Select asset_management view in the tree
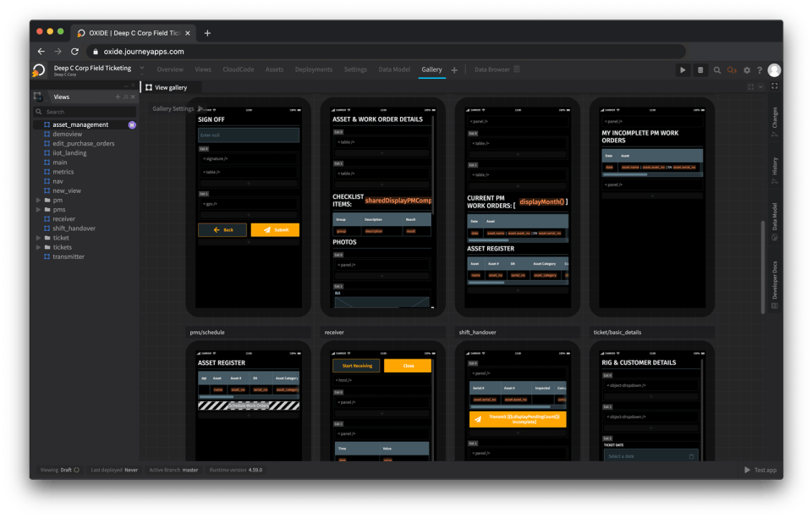 coord(80,124)
